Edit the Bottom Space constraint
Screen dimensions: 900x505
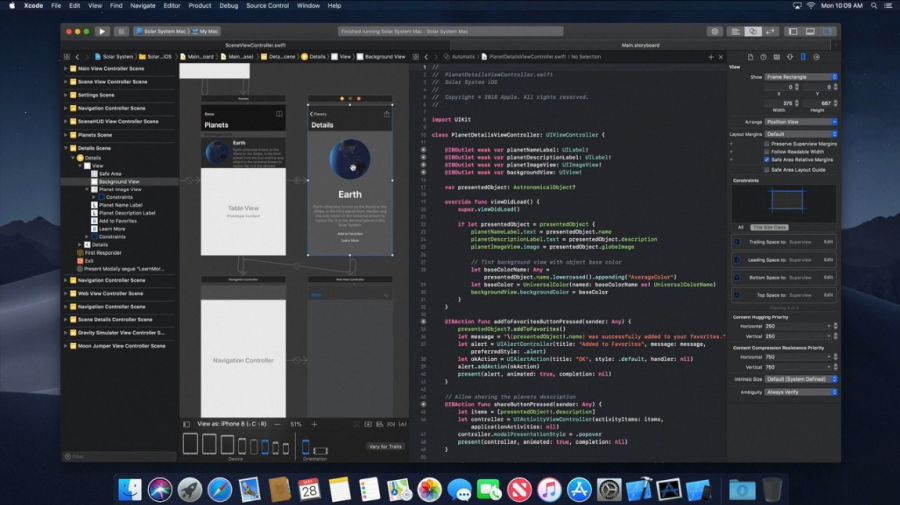point(828,278)
